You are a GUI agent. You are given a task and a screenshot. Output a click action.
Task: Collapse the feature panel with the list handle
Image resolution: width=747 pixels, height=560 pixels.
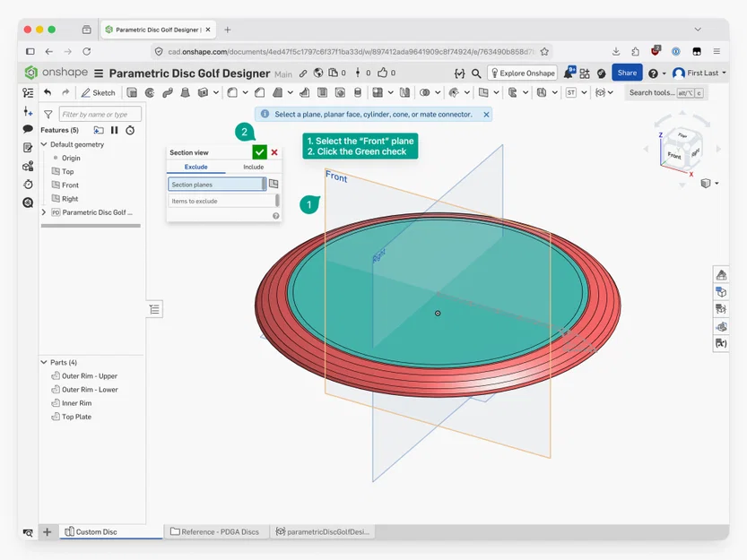154,309
